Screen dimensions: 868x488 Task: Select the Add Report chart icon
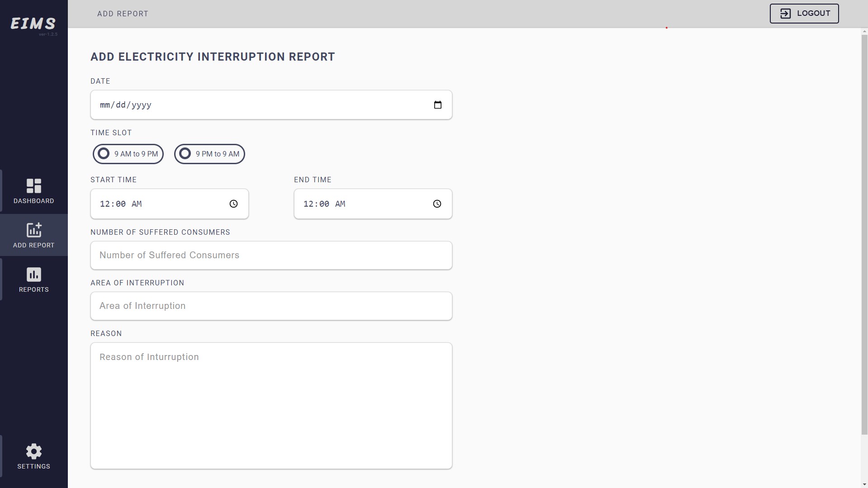coord(34,230)
